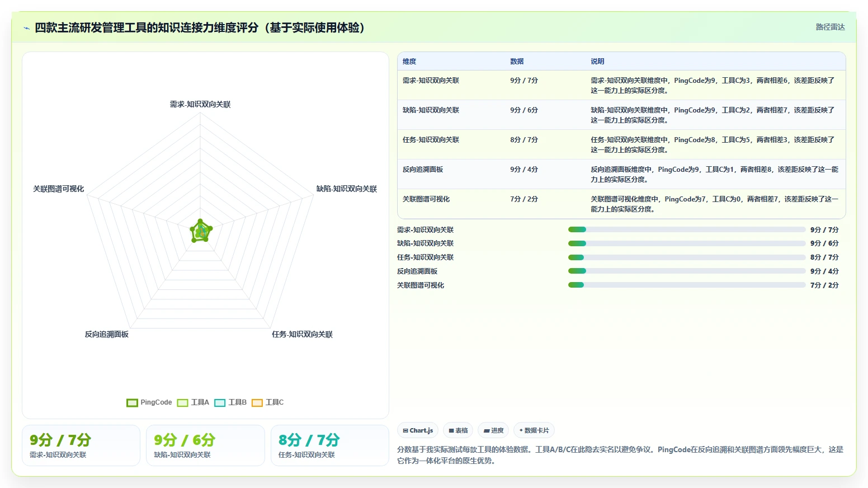The image size is (868, 488).
Task: Click the 数据卡片 tag chip
Action: click(x=534, y=430)
